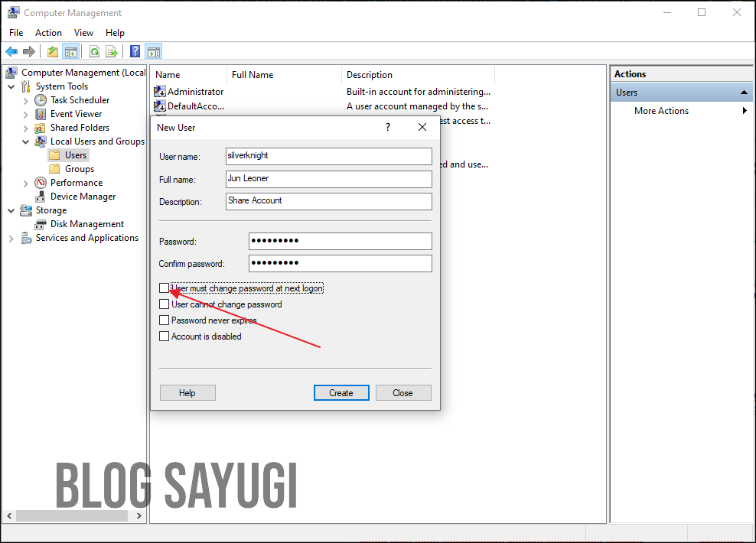The image size is (756, 543).
Task: Click the Close button in New User
Action: click(x=403, y=392)
